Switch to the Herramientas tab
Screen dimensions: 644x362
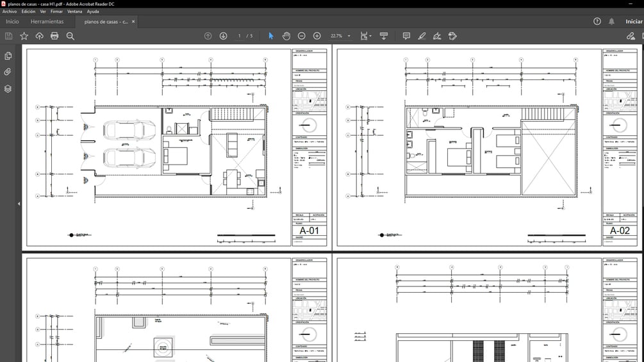[x=47, y=21]
